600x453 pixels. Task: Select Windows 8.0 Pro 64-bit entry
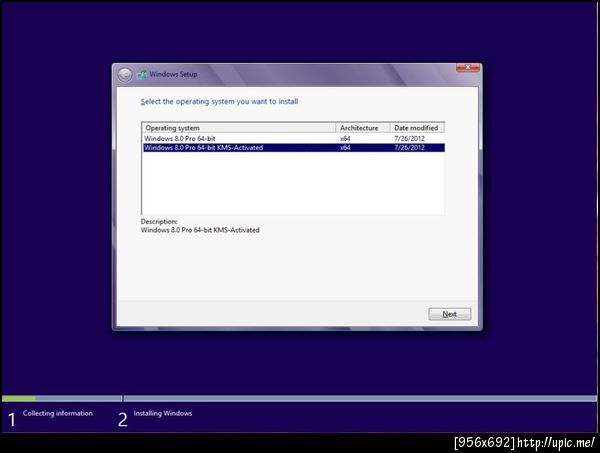click(293, 139)
